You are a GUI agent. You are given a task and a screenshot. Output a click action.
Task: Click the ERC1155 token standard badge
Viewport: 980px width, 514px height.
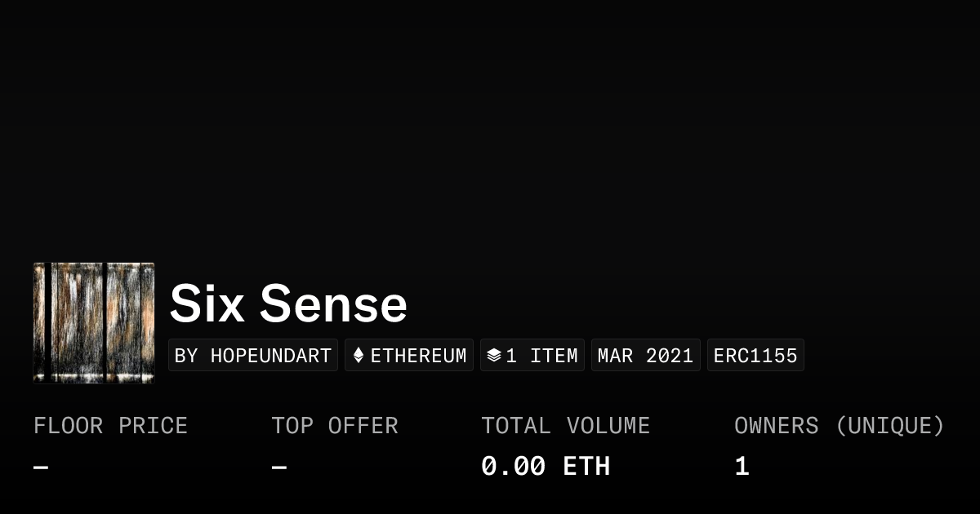755,356
